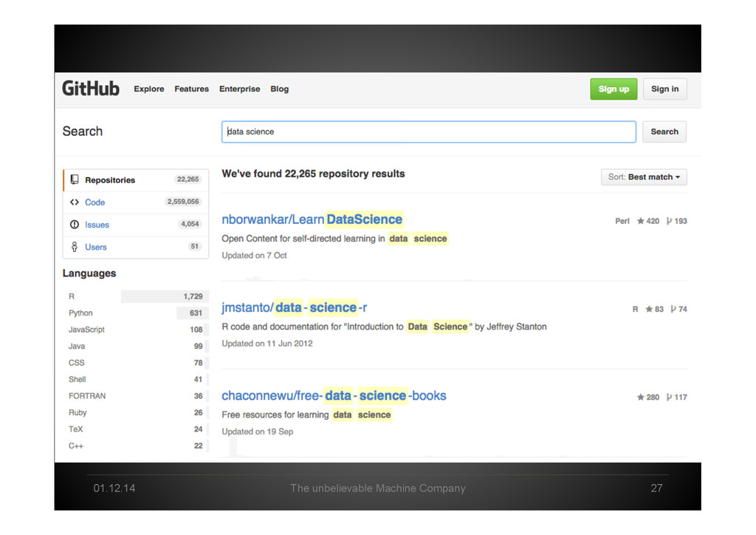The image size is (756, 535).
Task: Click the green Sign up button
Action: [x=614, y=89]
